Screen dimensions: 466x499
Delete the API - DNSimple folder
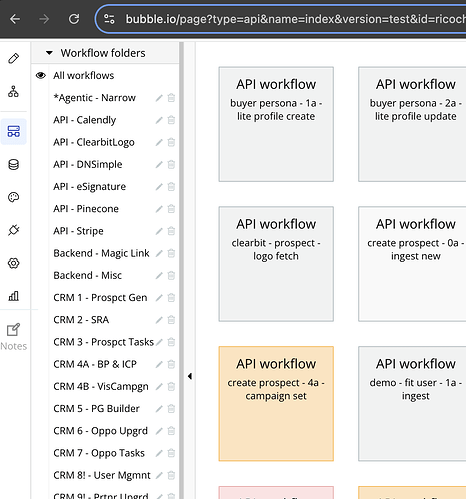click(171, 165)
